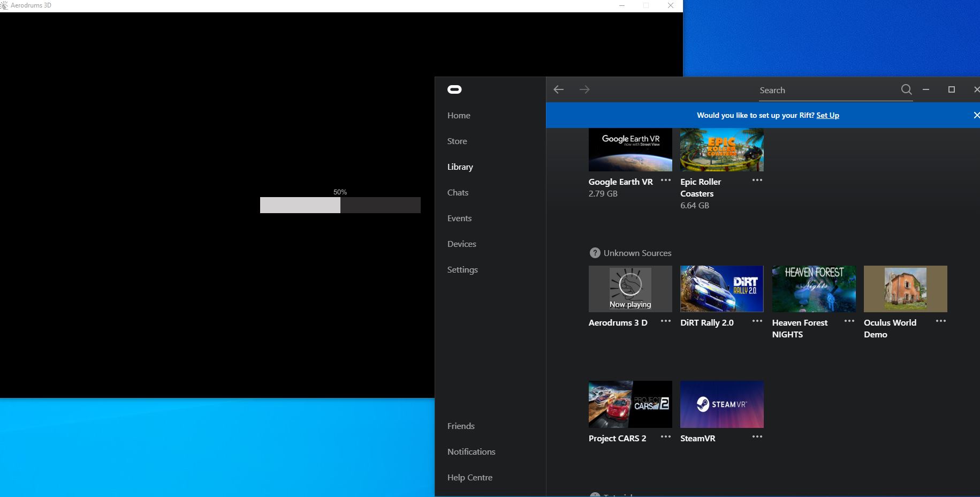Open Chats in Oculus sidebar

point(458,192)
